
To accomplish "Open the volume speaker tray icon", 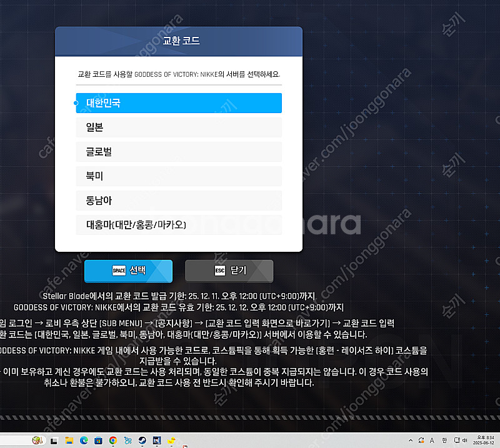I will [x=464, y=441].
